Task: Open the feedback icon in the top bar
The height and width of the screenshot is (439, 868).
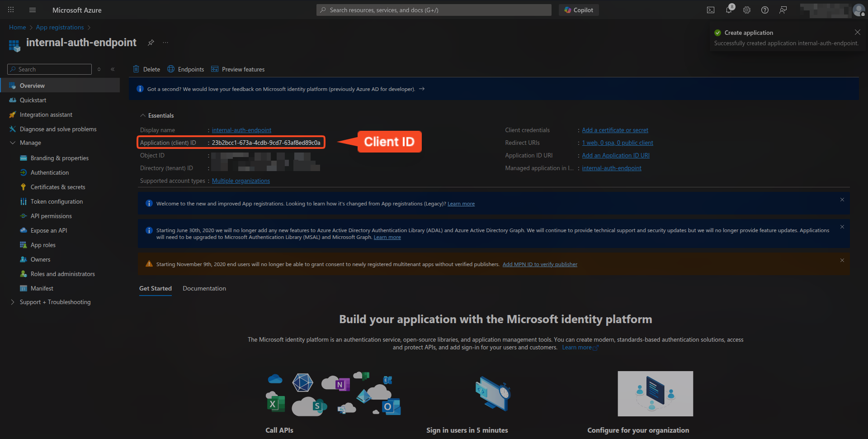Action: (783, 10)
